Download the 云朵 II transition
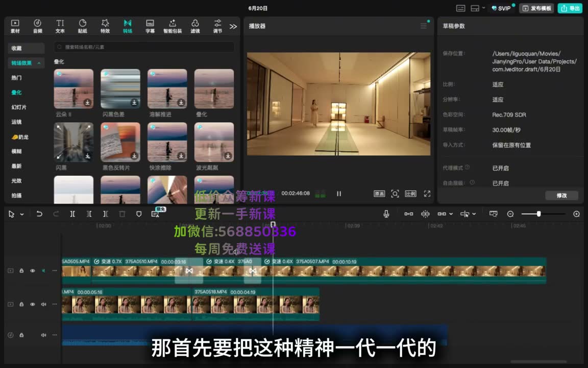 pyautogui.click(x=87, y=103)
